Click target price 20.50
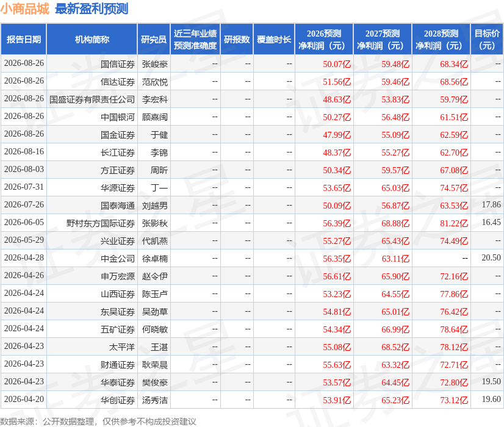The height and width of the screenshot is (427, 504). pos(491,257)
